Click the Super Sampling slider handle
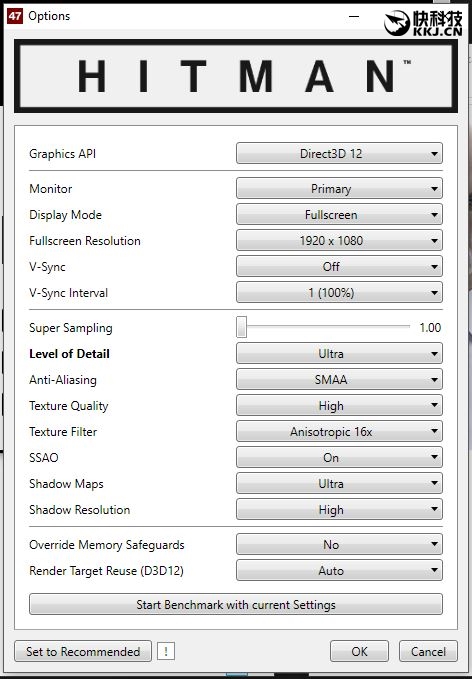This screenshot has height=679, width=472. (x=242, y=327)
